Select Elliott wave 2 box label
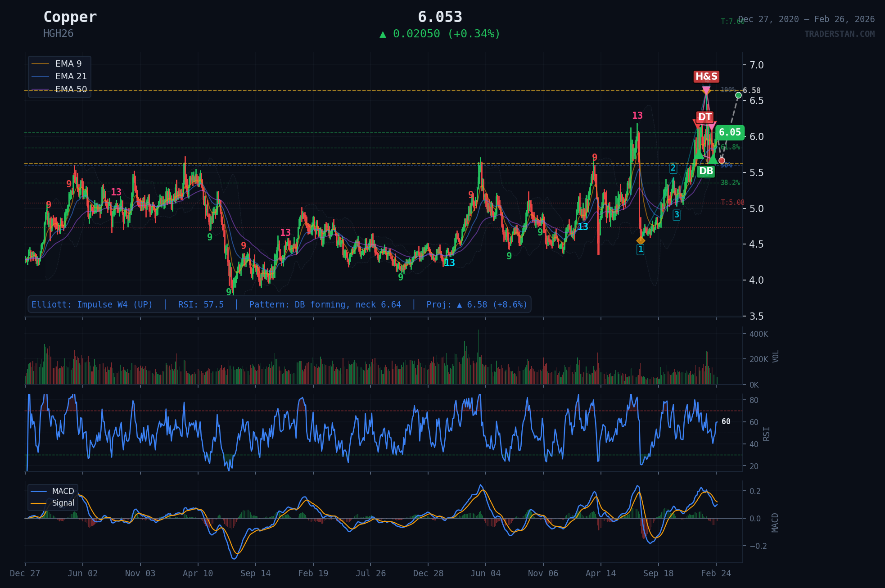The width and height of the screenshot is (885, 588). [673, 168]
